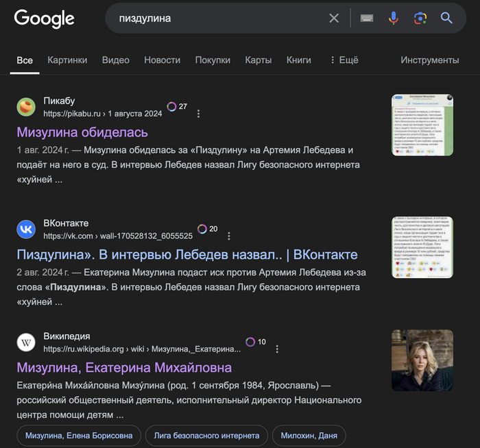The width and height of the screenshot is (480, 448).
Task: Switch to the Картинки tab
Action: [x=67, y=60]
